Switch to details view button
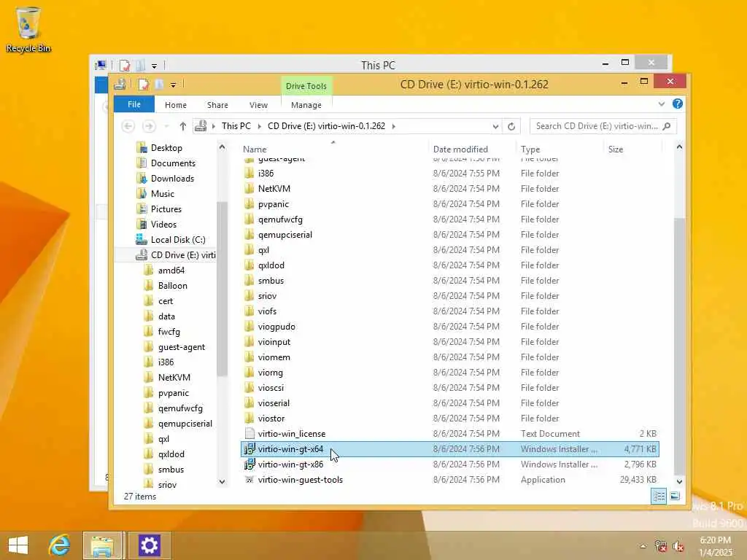Image resolution: width=747 pixels, height=560 pixels. click(659, 497)
